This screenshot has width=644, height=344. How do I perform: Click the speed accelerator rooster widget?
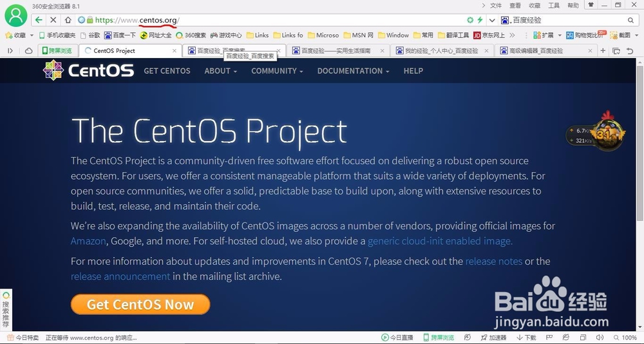click(x=596, y=132)
